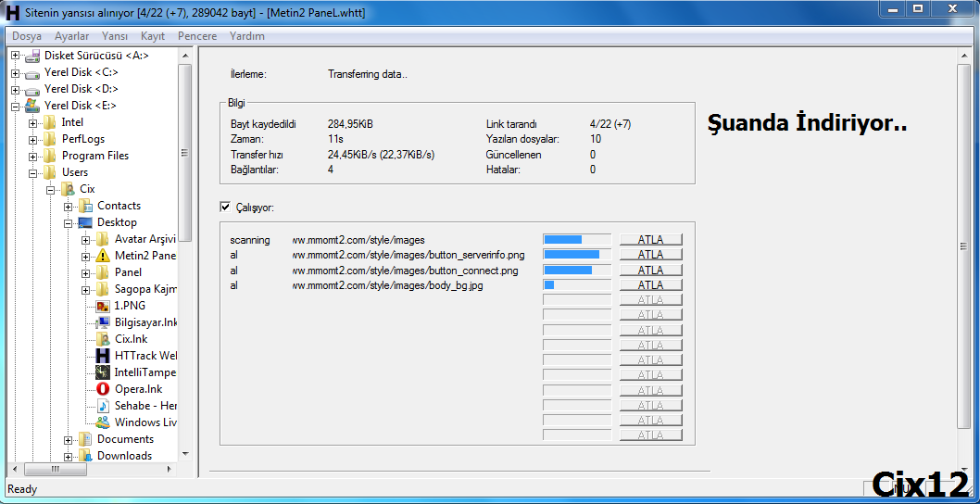
Task: Select the Yerel Disk E: drive icon
Action: click(x=33, y=106)
